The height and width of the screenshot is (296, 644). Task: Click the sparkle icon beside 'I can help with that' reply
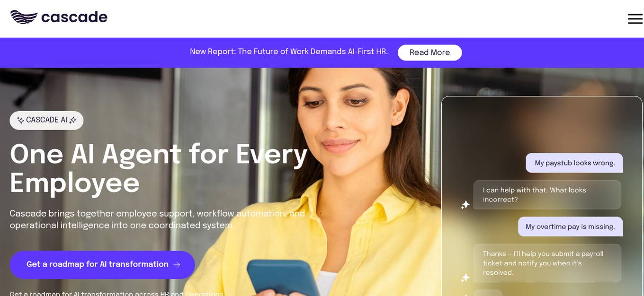click(465, 205)
